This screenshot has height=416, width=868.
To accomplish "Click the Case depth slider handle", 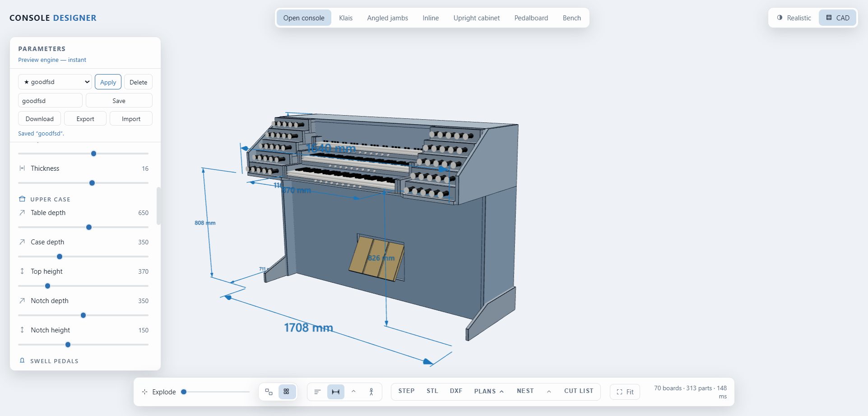I will (60, 257).
